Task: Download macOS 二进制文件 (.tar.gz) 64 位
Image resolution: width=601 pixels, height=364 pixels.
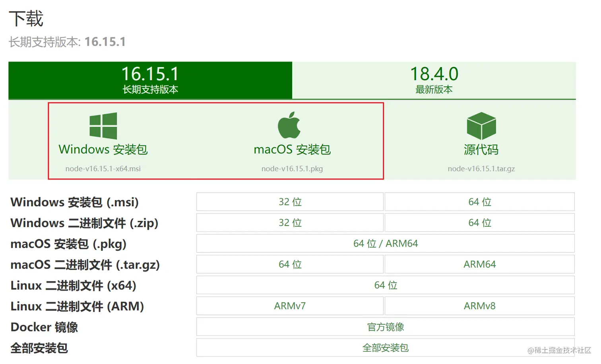Action: pos(290,264)
